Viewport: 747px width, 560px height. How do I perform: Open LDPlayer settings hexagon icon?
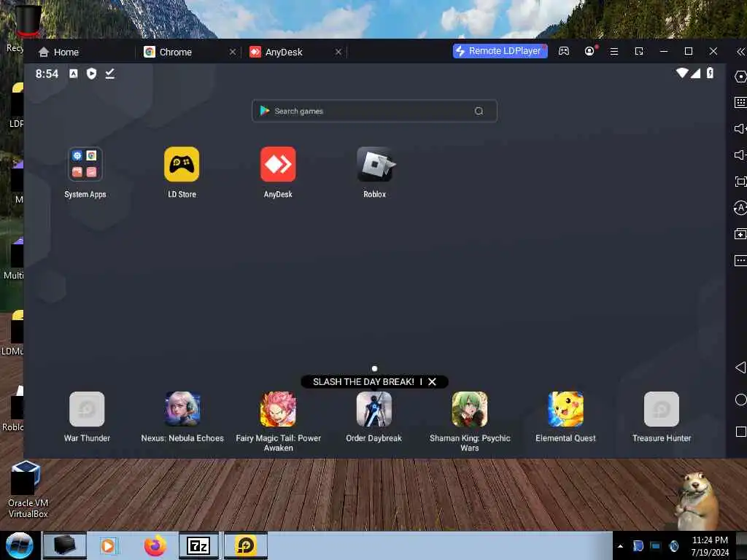740,77
